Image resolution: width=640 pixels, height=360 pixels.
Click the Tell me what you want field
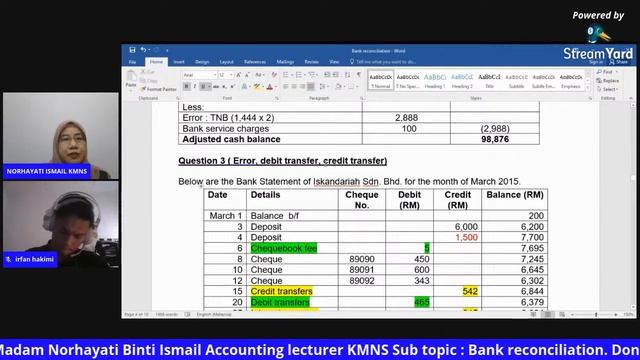click(x=383, y=62)
